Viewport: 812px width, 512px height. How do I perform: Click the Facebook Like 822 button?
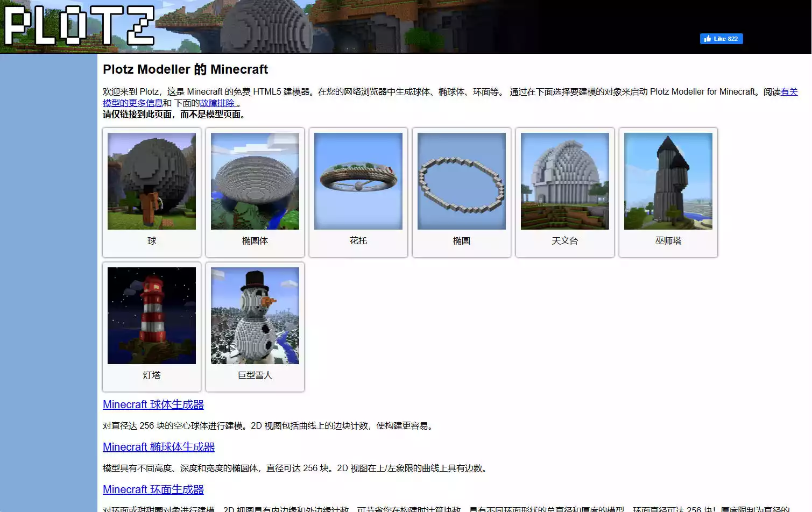[721, 39]
